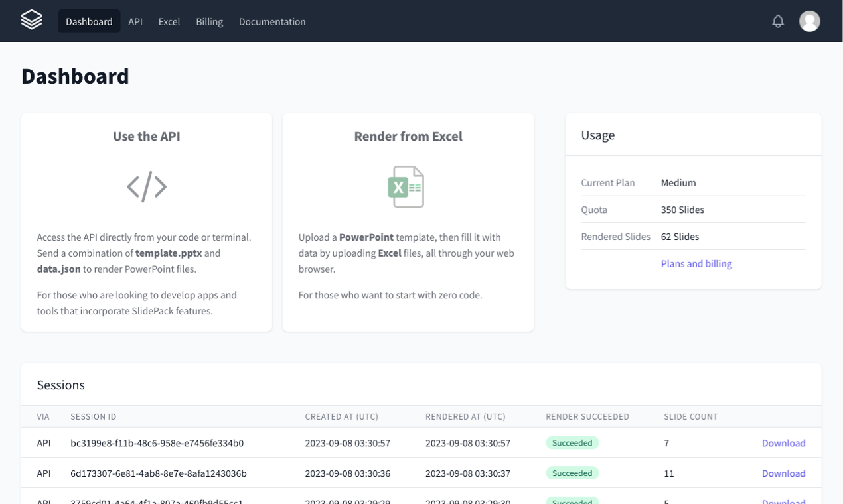
Task: Open the notifications bell
Action: coord(778,21)
